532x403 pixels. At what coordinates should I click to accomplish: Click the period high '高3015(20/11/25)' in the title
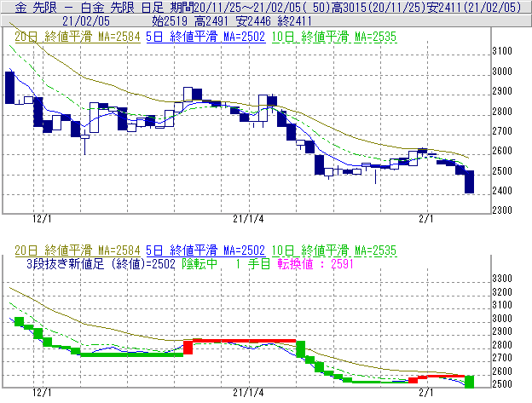[x=379, y=7]
